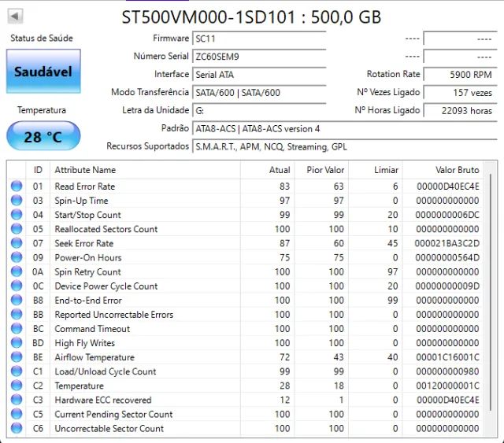Click the raw value 000021BA3C2D
The height and width of the screenshot is (443, 504).
(447, 243)
